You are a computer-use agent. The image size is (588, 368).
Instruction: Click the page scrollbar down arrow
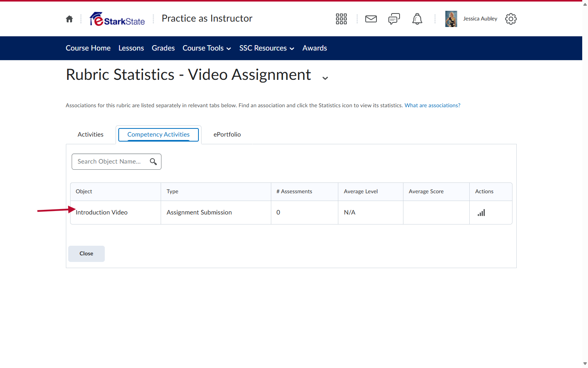[585, 363]
